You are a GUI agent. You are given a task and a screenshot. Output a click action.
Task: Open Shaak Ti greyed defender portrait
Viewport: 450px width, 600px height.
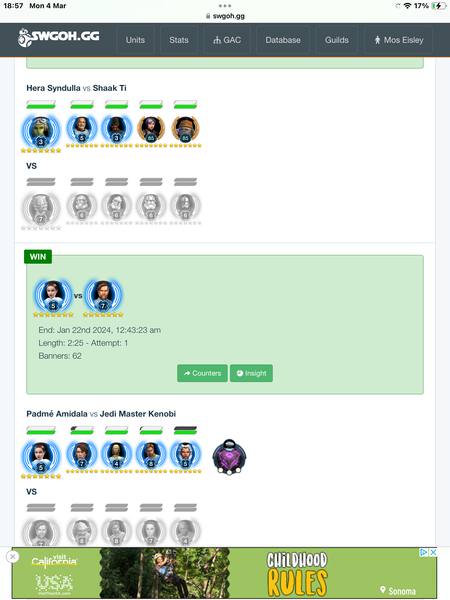41,208
